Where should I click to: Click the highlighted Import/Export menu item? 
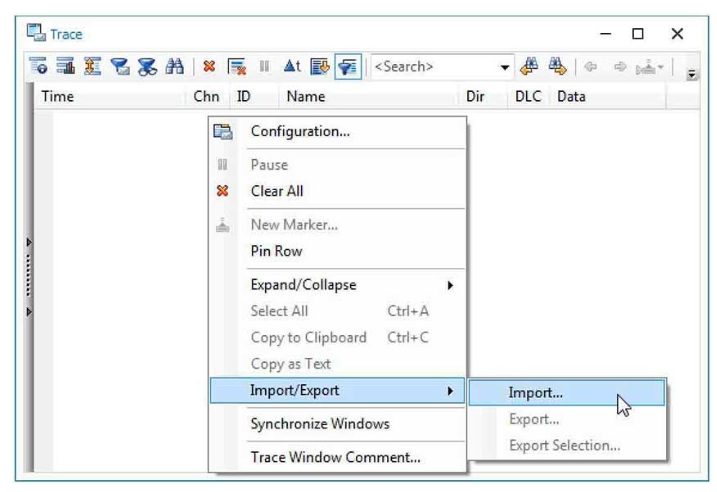tap(337, 390)
